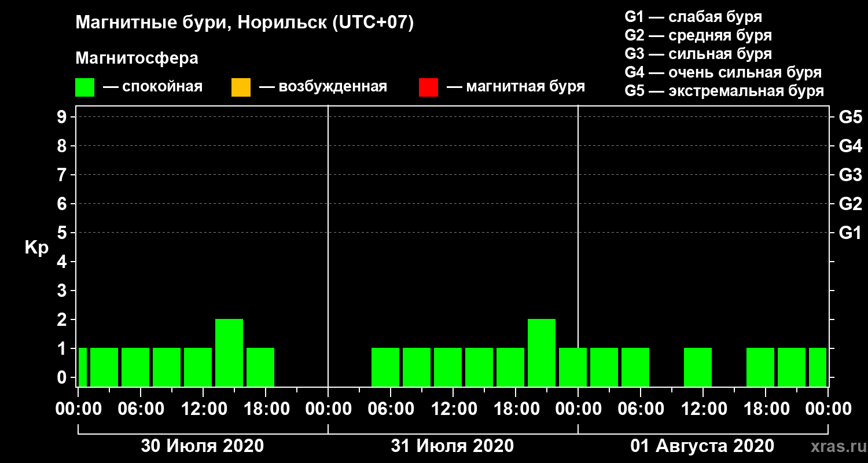Image resolution: width=868 pixels, height=463 pixels.
Task: Click the right-axis 'G4' level label
Action: pyautogui.click(x=851, y=146)
